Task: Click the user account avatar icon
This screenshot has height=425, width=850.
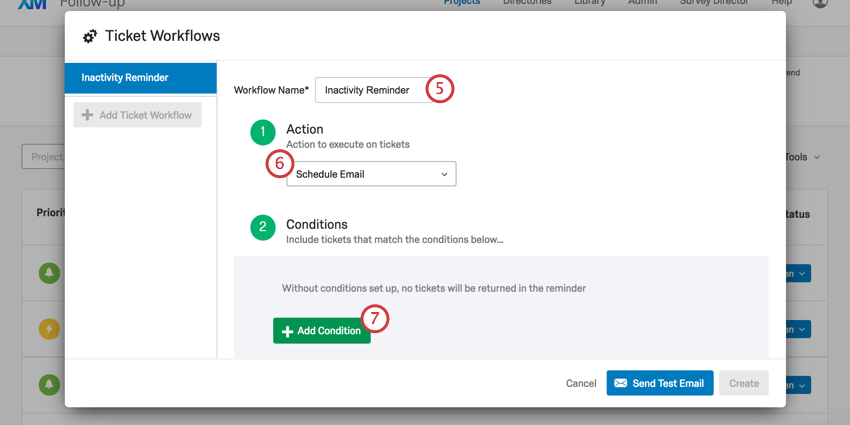Action: [x=821, y=3]
